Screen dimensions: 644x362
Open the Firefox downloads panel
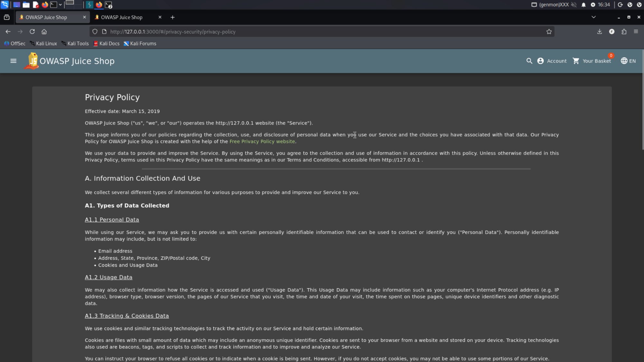(599, 32)
